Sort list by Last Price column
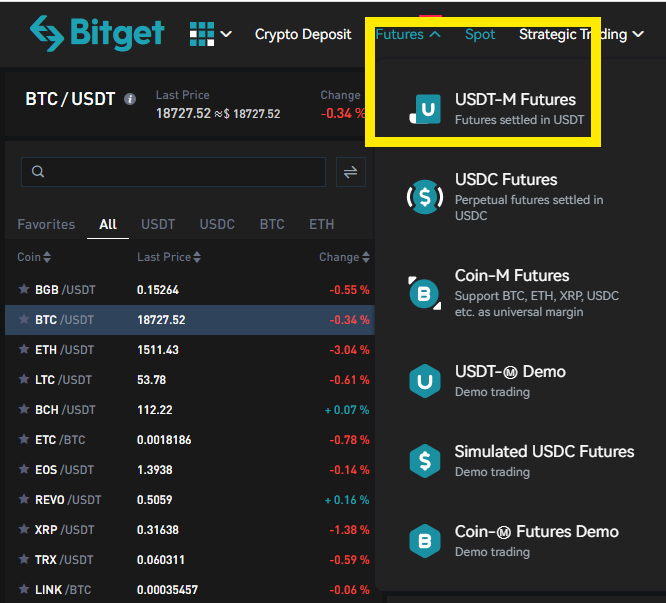The width and height of the screenshot is (666, 603). pyautogui.click(x=169, y=257)
